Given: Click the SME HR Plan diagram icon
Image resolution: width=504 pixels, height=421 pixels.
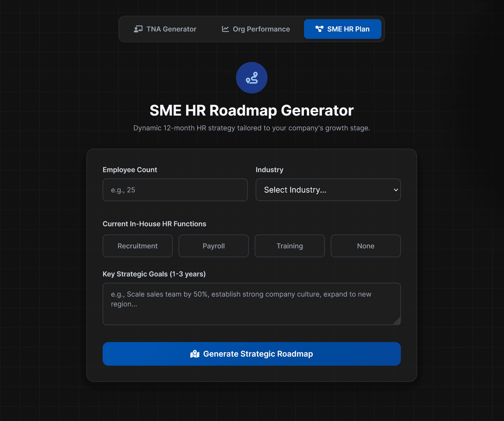Looking at the screenshot, I should point(319,29).
